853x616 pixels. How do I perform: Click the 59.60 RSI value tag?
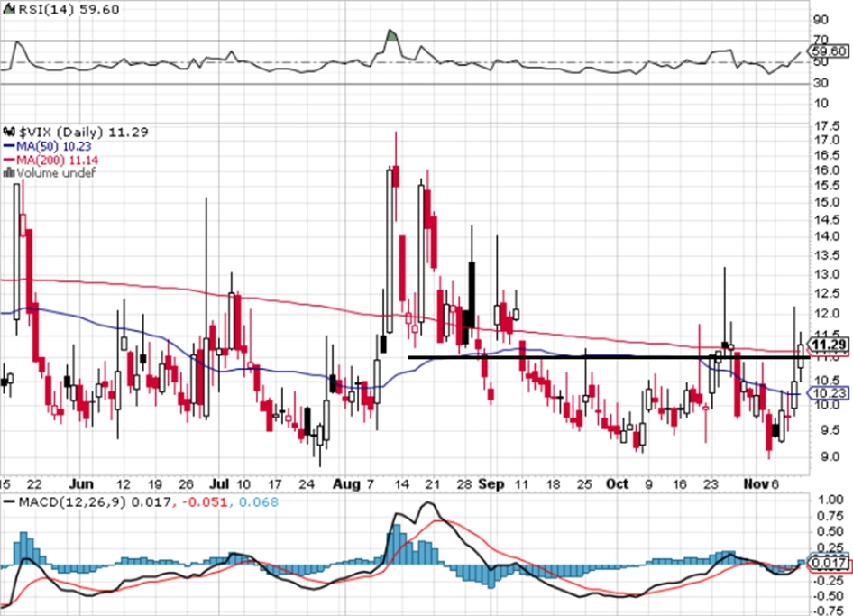click(828, 51)
